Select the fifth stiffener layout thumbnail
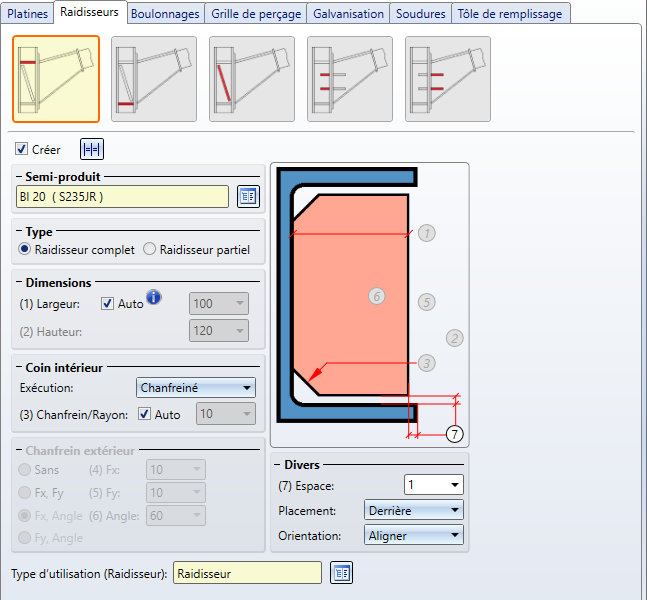 (x=448, y=79)
